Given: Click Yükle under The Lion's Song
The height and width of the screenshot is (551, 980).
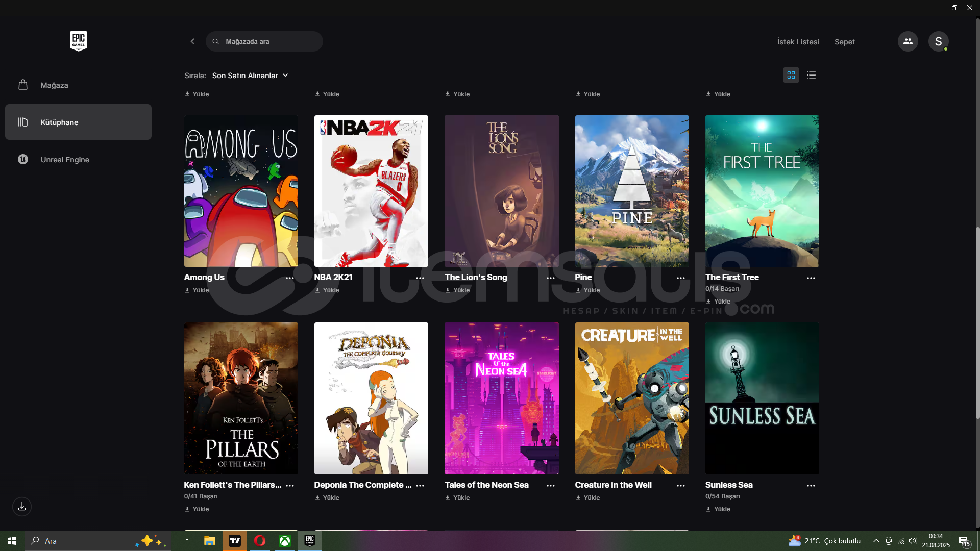Looking at the screenshot, I should tap(457, 290).
